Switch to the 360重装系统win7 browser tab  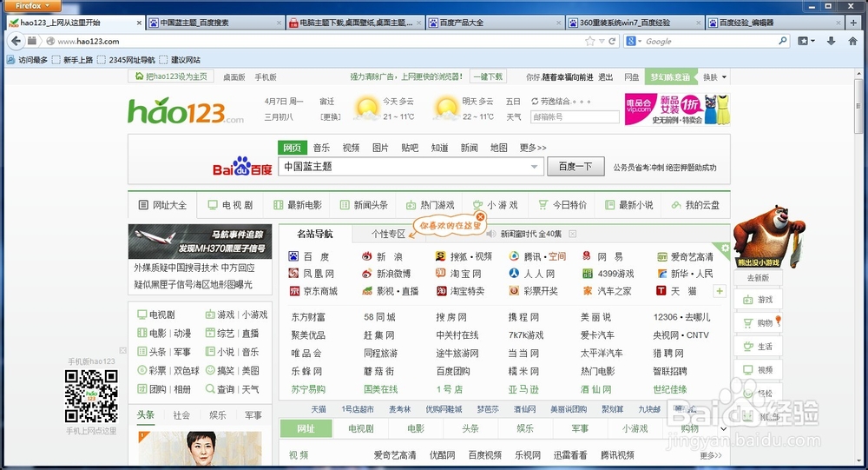click(635, 23)
